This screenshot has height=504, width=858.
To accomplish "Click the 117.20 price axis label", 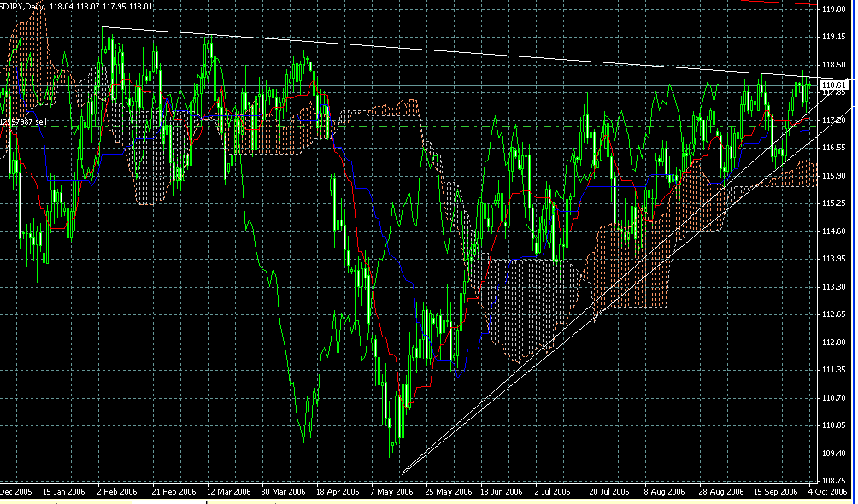I will click(834, 120).
